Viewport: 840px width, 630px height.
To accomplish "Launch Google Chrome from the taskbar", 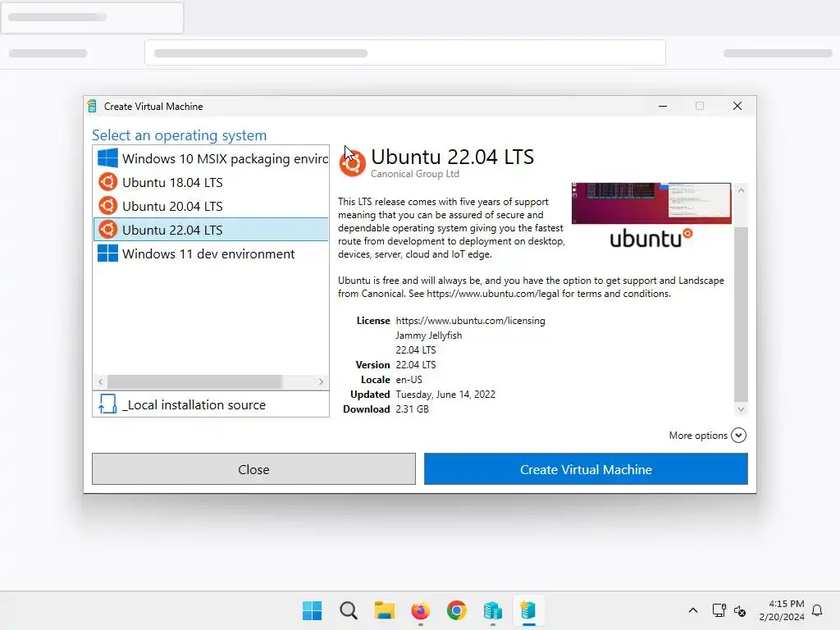I will click(x=456, y=610).
